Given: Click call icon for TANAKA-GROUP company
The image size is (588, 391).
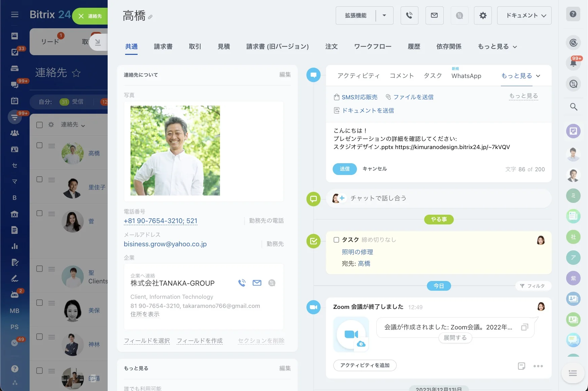Looking at the screenshot, I should (242, 283).
